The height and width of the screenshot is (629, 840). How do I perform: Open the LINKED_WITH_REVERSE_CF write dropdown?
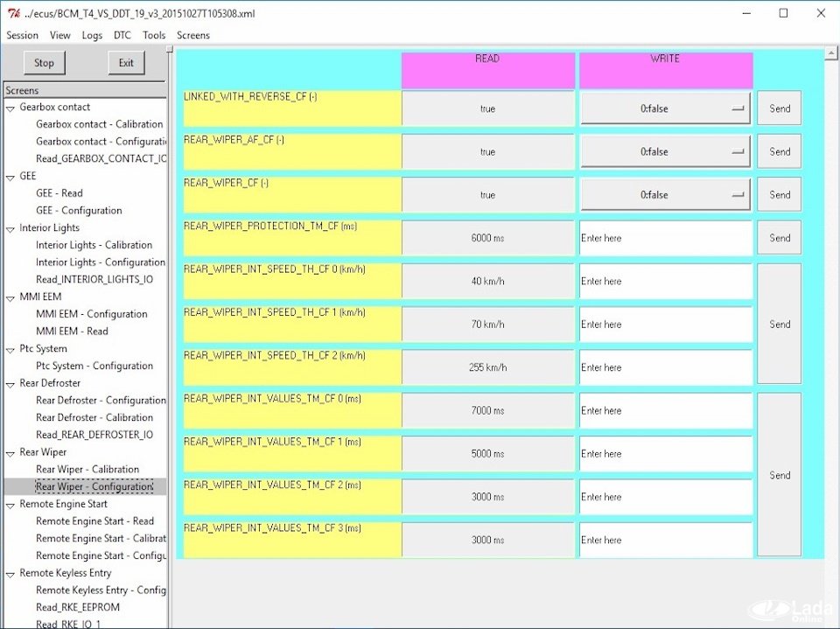[x=665, y=108]
